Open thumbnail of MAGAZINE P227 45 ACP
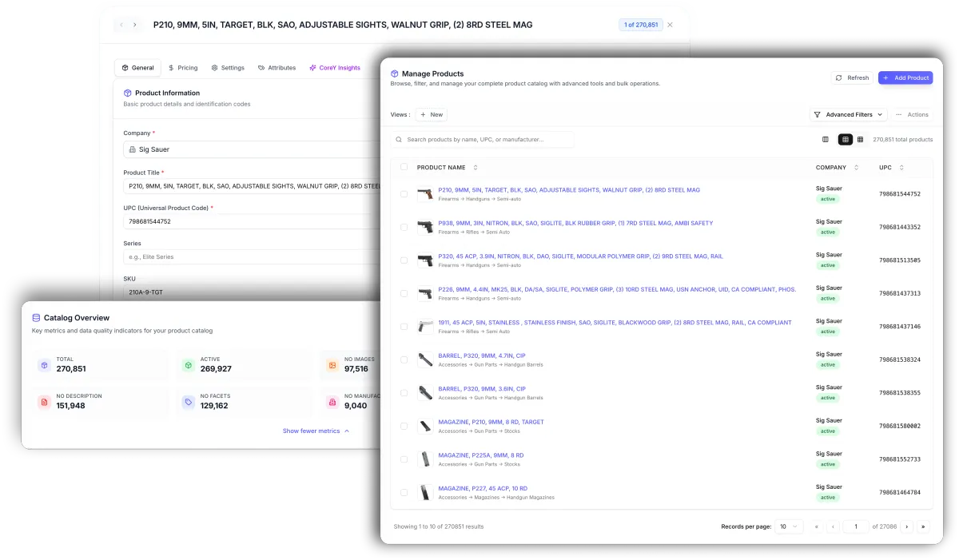This screenshot has height=560, width=959. (425, 492)
